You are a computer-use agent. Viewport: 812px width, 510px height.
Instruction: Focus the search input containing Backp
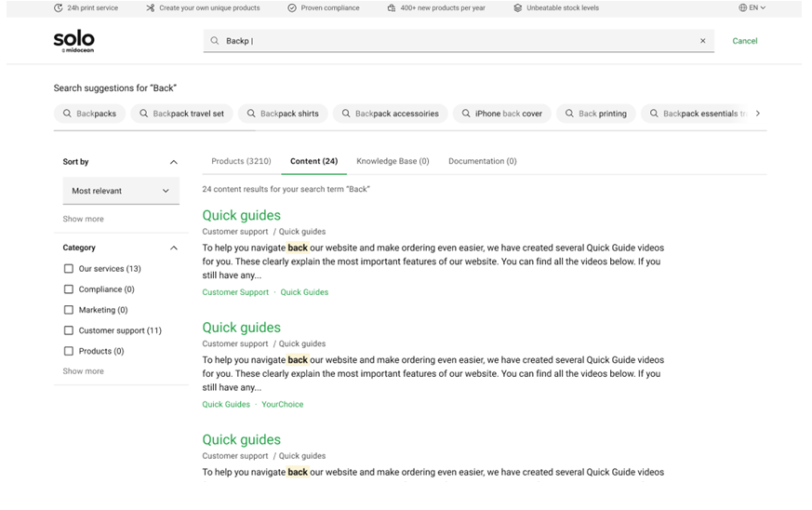pyautogui.click(x=459, y=40)
